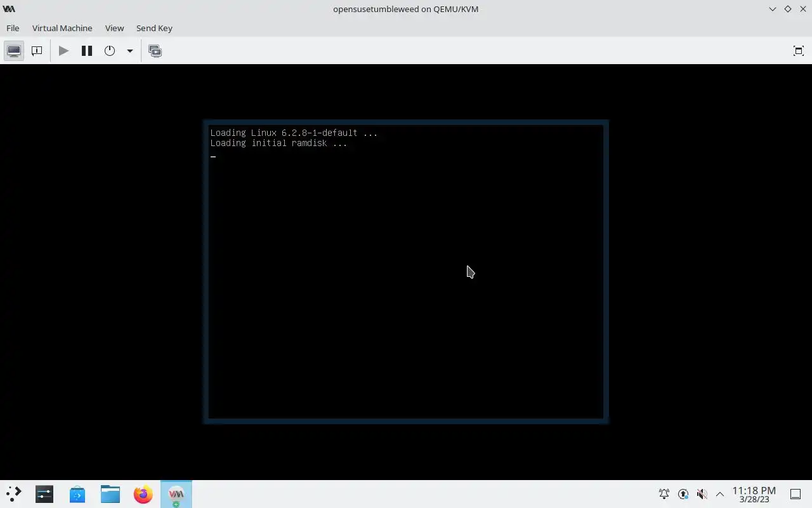Launch Firefox from taskbar
This screenshot has width=812, height=508.
point(143,494)
